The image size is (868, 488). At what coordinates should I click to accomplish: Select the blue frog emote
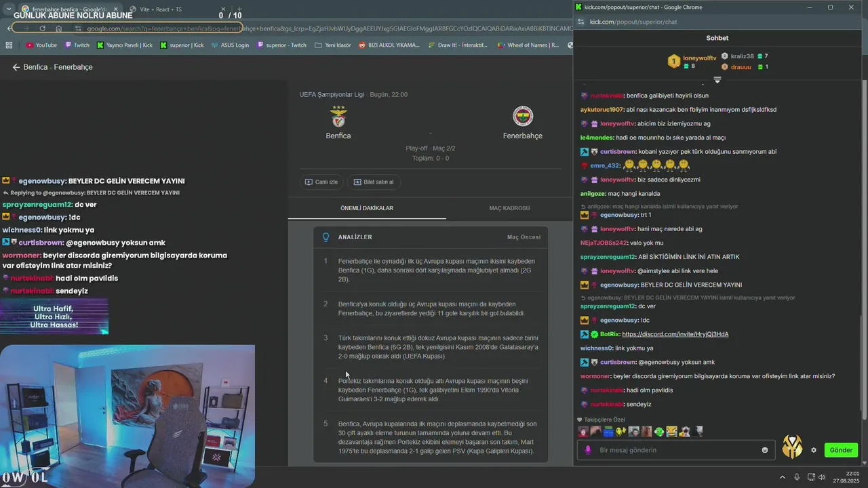(x=608, y=431)
